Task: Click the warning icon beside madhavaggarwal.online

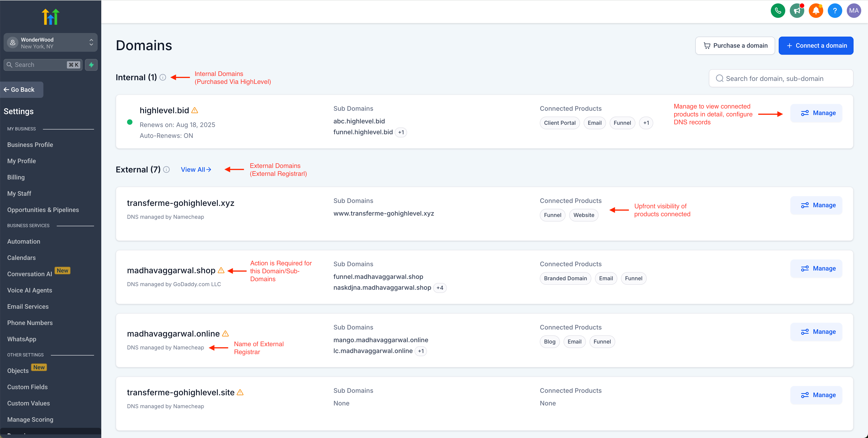Action: coord(225,334)
